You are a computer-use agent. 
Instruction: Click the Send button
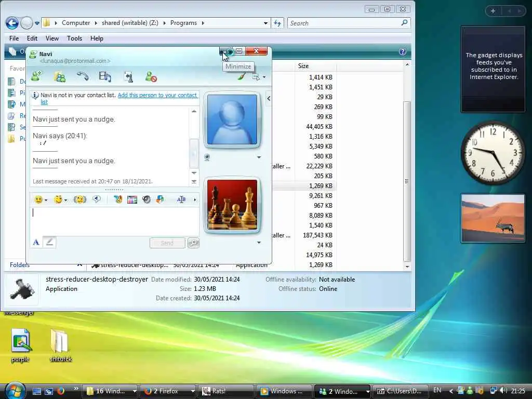(x=167, y=243)
